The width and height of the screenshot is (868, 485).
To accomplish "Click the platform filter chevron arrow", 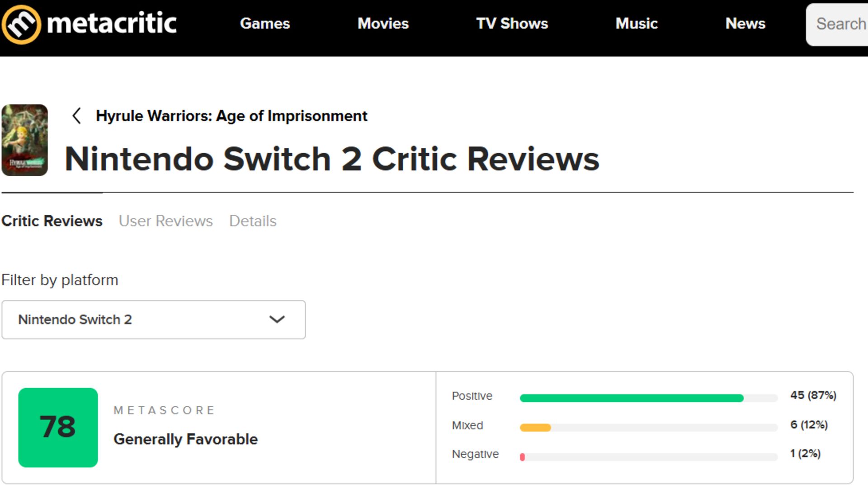I will click(278, 320).
